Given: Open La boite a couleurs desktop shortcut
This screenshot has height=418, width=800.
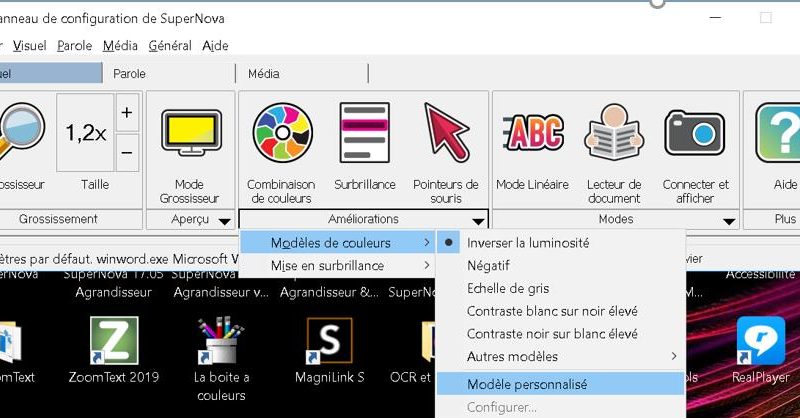Looking at the screenshot, I should [221, 358].
